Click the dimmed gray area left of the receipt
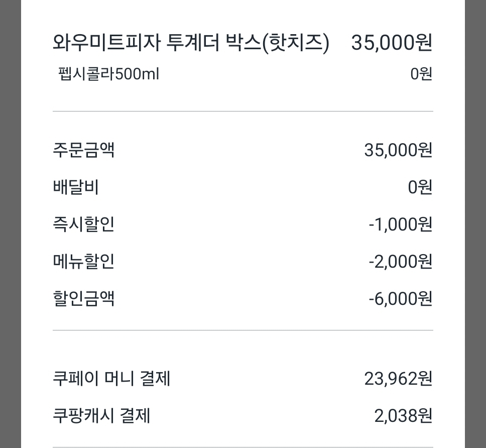 click(10, 224)
